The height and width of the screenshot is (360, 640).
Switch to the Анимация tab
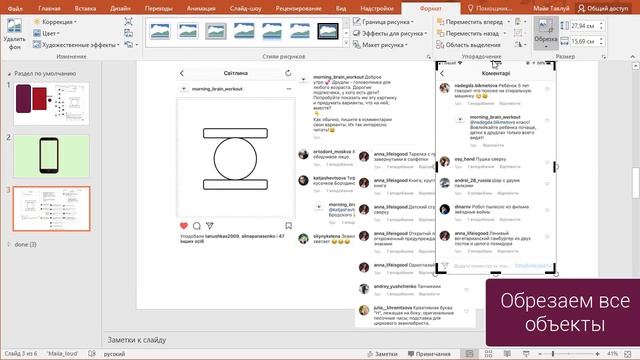pyautogui.click(x=201, y=8)
